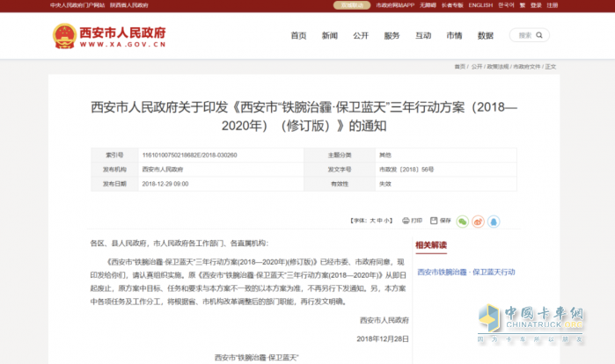Image resolution: width=615 pixels, height=364 pixels.
Task: Click the 西安市铁腕治霾·保卫蓝天行动 related link
Action: 465,272
